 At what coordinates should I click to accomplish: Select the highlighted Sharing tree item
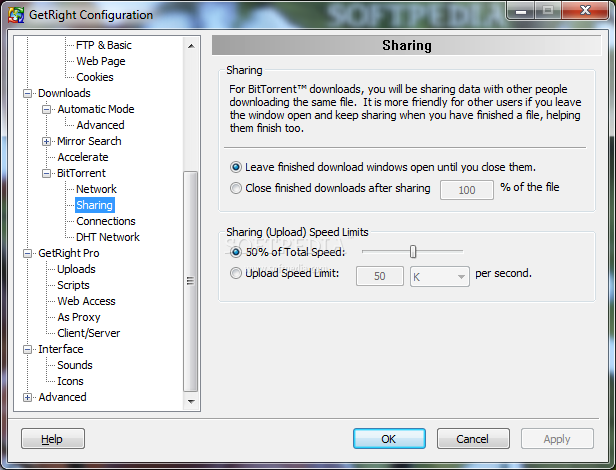coord(95,205)
